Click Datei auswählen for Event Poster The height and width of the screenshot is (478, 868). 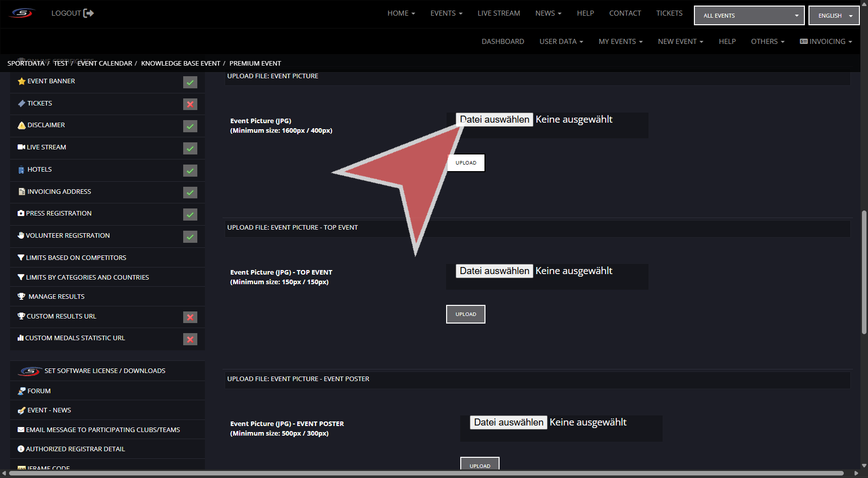508,422
